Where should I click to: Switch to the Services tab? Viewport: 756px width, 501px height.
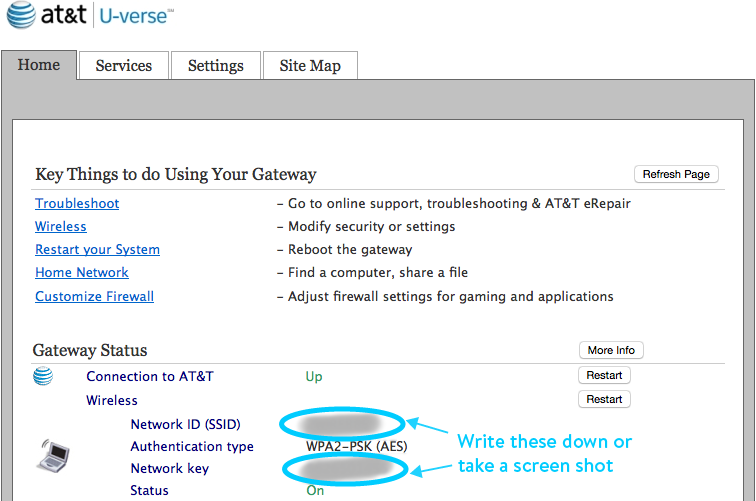point(124,66)
